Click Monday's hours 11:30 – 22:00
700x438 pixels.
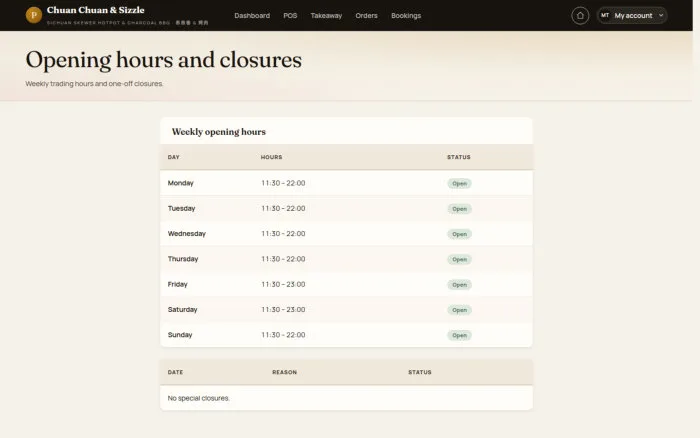pos(283,183)
